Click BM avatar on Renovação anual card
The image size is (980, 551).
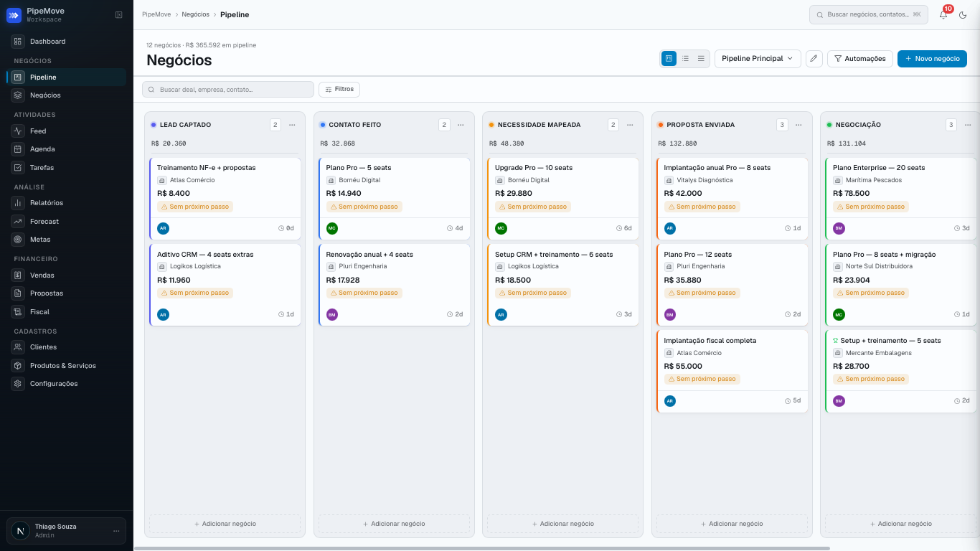[x=332, y=314]
